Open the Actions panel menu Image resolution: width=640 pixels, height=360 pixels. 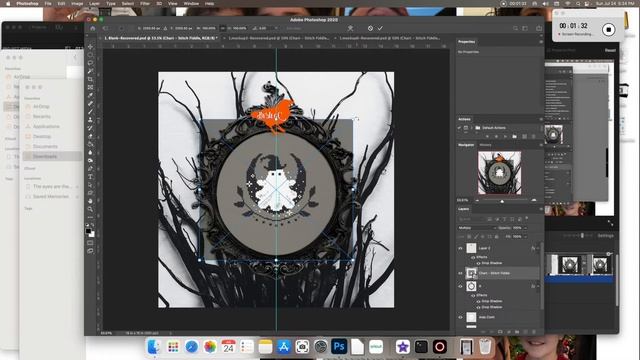pos(541,119)
